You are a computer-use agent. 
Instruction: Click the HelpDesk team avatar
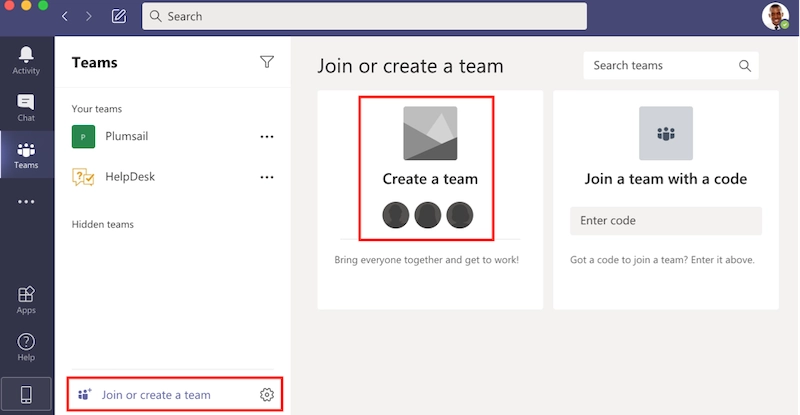(x=83, y=177)
